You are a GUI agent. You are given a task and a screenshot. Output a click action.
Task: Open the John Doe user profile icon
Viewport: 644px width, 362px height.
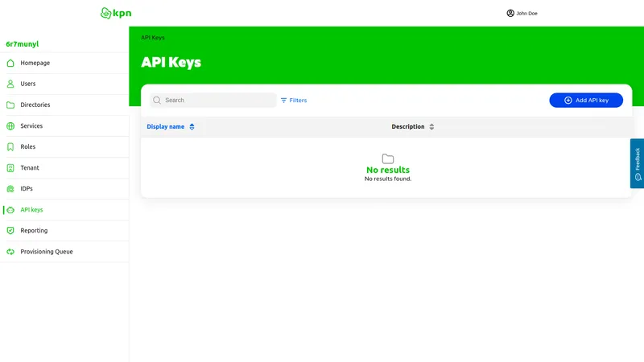click(510, 13)
